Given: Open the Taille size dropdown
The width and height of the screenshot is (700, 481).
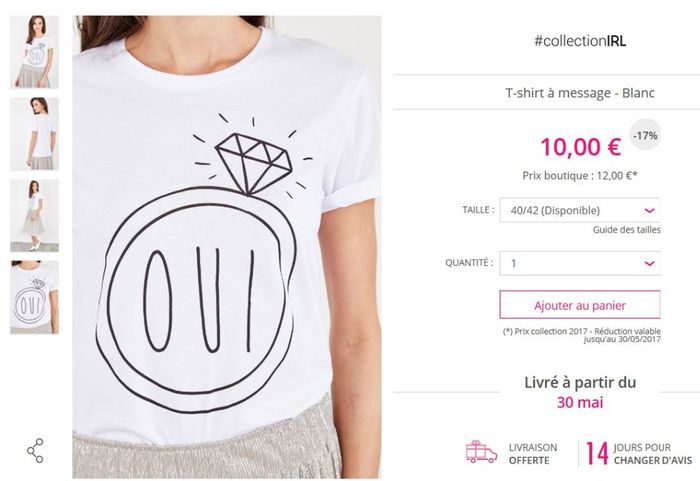Looking at the screenshot, I should coord(579,210).
